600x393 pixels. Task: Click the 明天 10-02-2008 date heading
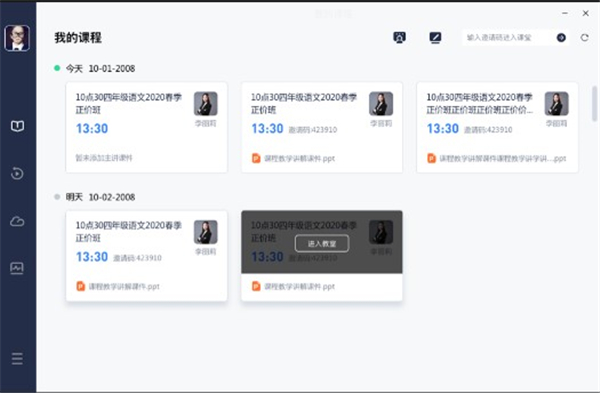click(100, 197)
